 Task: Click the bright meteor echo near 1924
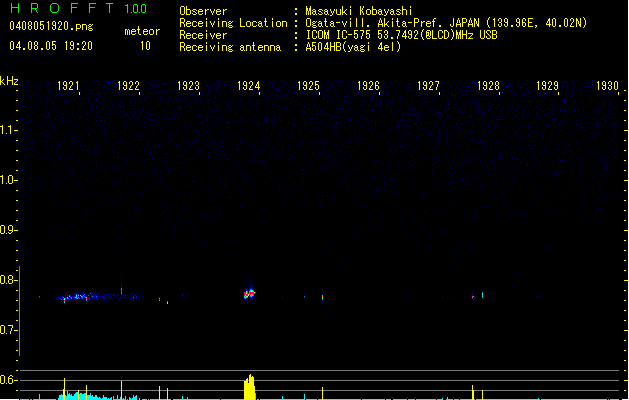click(250, 294)
